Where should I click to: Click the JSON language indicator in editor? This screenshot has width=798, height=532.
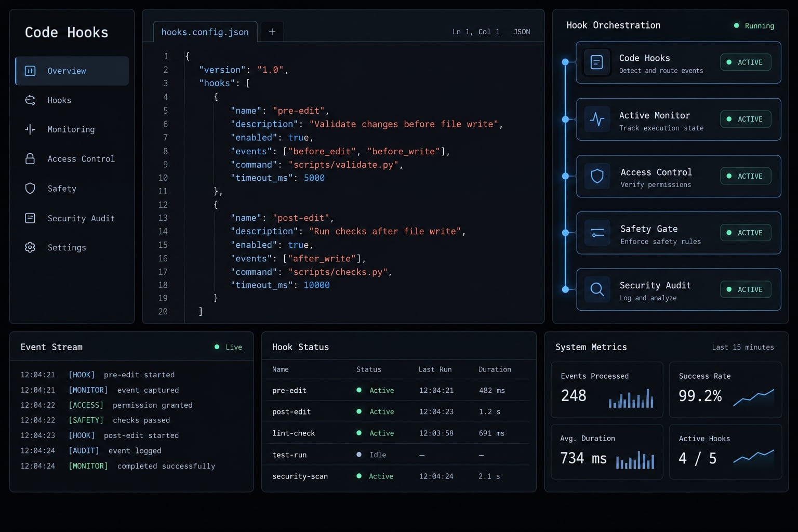pos(522,32)
